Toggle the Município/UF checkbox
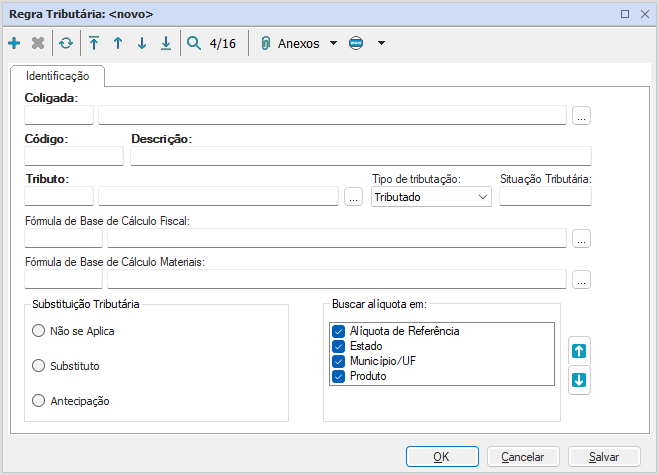This screenshot has height=475, width=659. (339, 361)
